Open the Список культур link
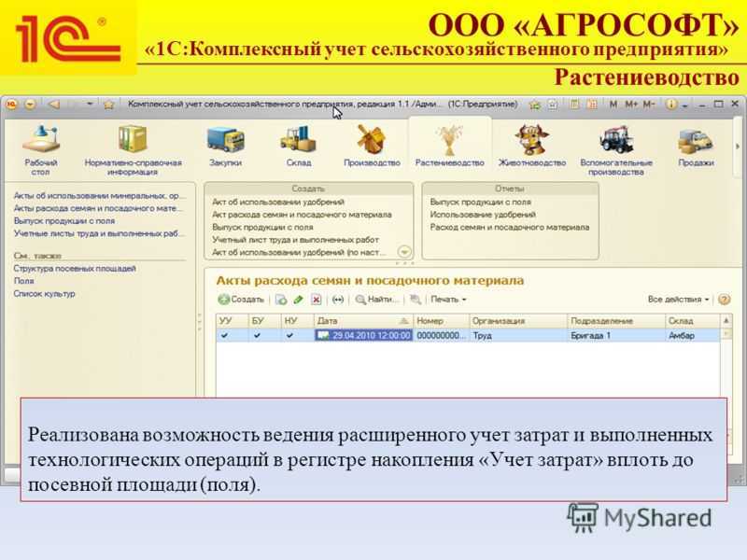The image size is (747, 560). [x=44, y=294]
